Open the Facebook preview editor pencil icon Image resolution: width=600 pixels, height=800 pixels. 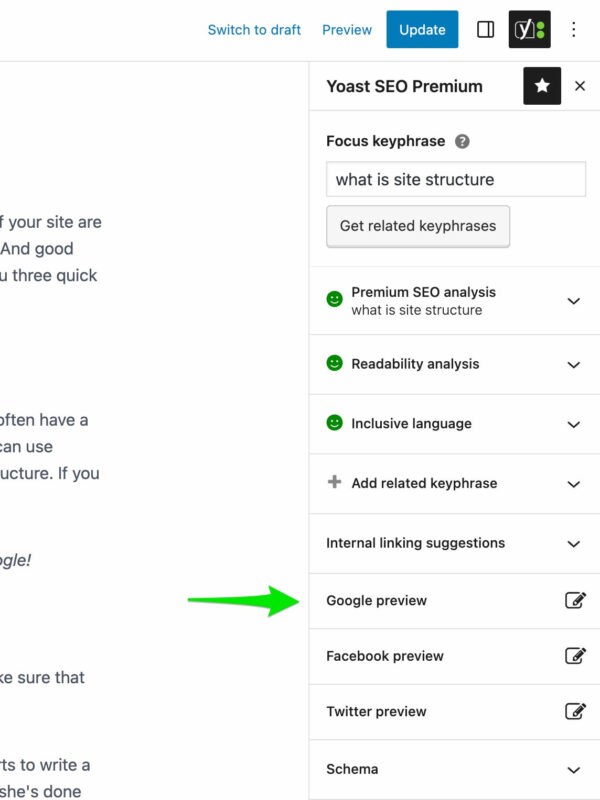[575, 656]
